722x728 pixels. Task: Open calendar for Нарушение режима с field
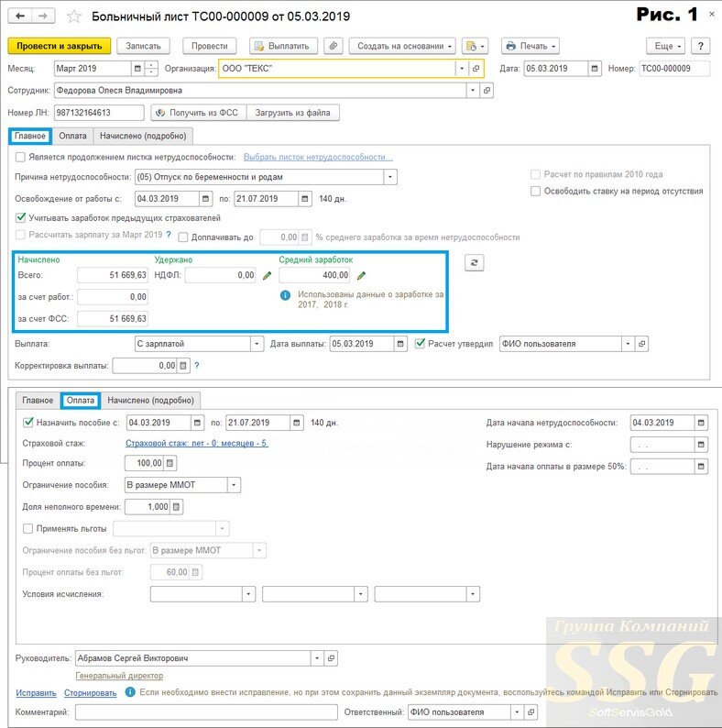701,445
